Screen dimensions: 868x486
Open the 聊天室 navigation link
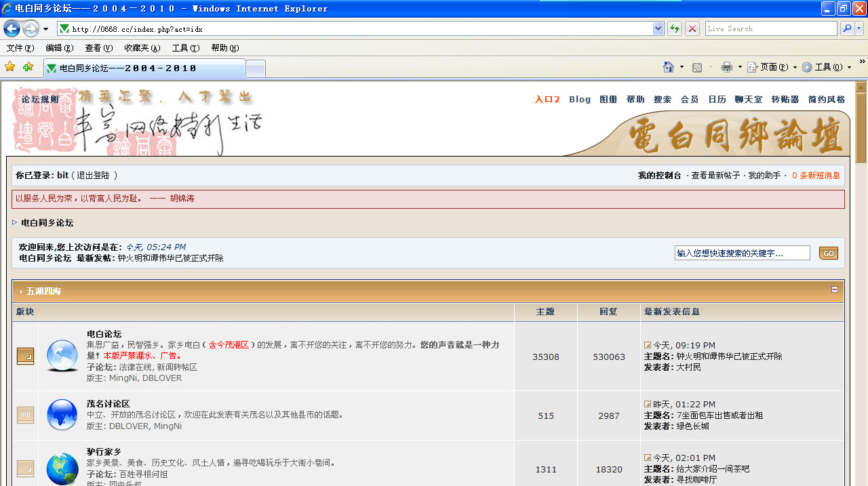tap(749, 100)
